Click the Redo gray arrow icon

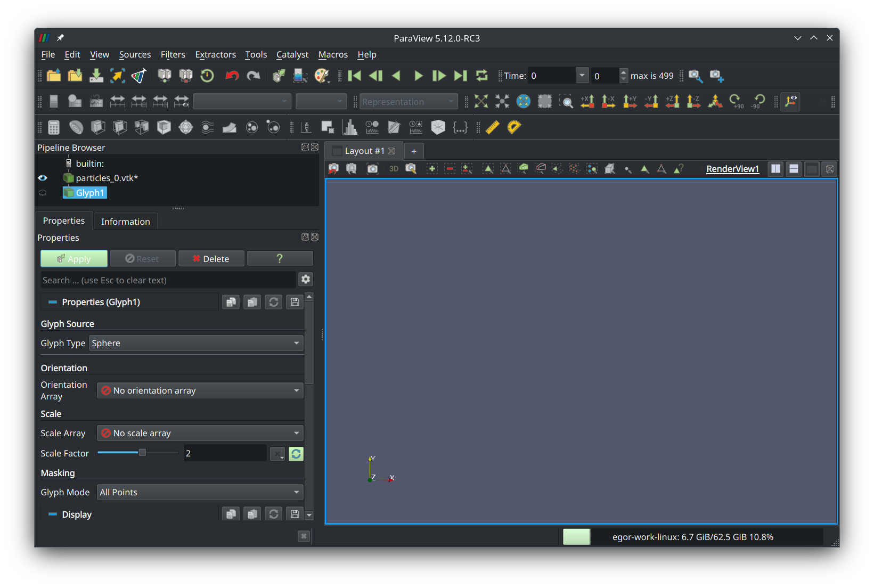(x=254, y=76)
